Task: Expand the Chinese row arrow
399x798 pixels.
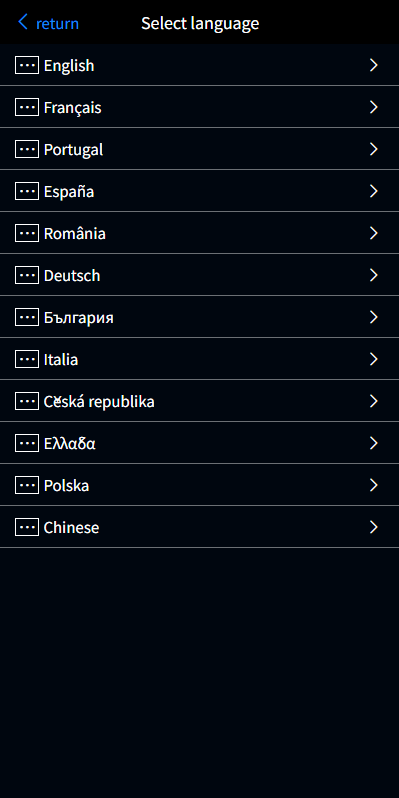Action: 374,527
